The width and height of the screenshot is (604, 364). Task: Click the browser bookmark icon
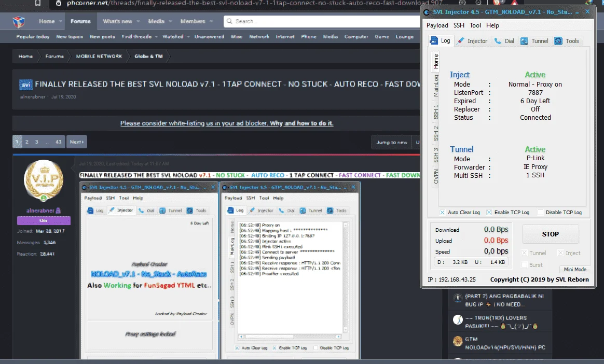pyautogui.click(x=38, y=3)
